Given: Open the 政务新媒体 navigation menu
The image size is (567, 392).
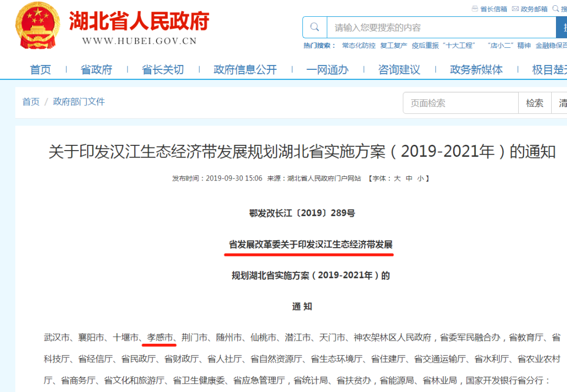Looking at the screenshot, I should 476,69.
